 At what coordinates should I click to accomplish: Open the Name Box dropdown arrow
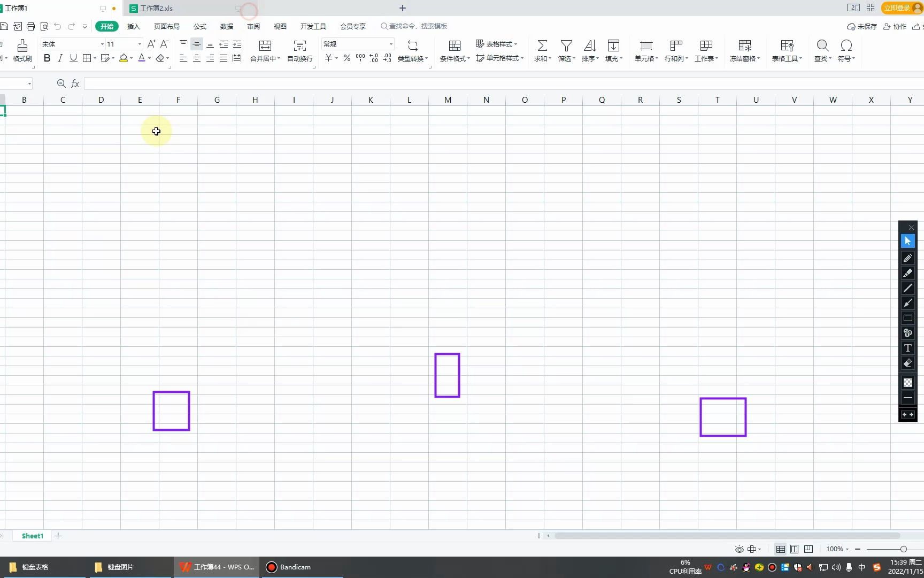(x=29, y=83)
